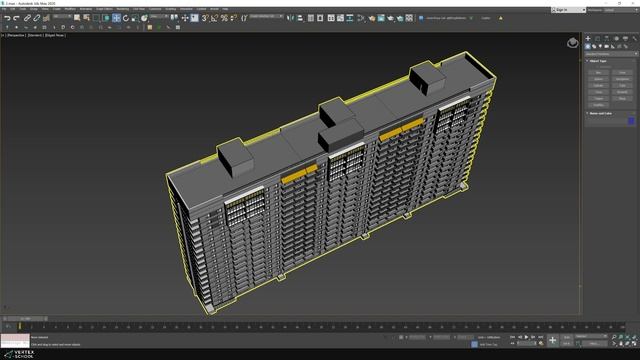640x360 pixels.
Task: Toggle the Scene Explorer
Action: (x=310, y=18)
